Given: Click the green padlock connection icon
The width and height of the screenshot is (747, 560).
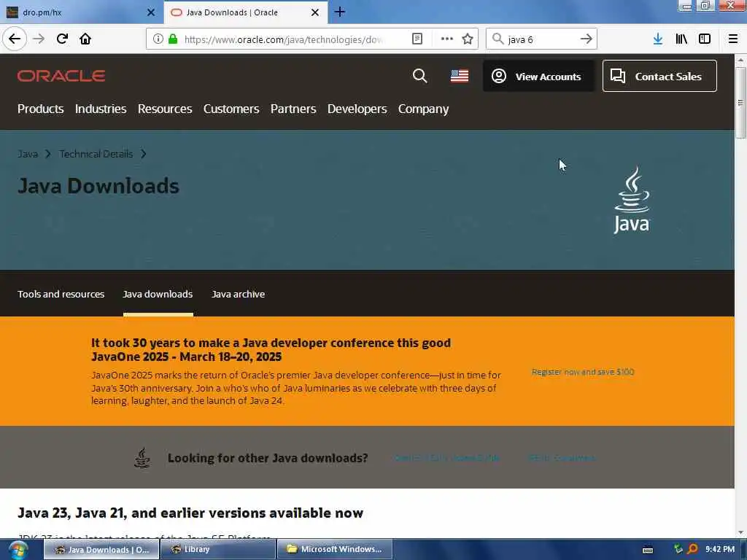Looking at the screenshot, I should point(173,39).
